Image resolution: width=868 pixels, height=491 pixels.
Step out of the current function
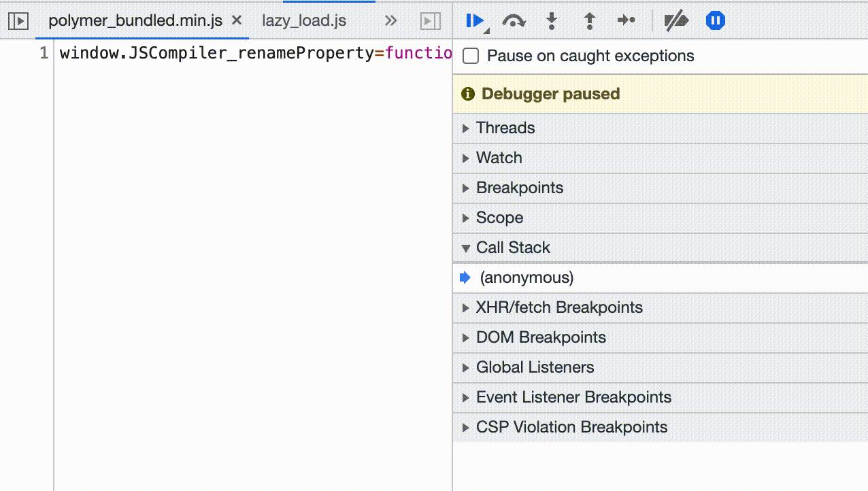588,20
